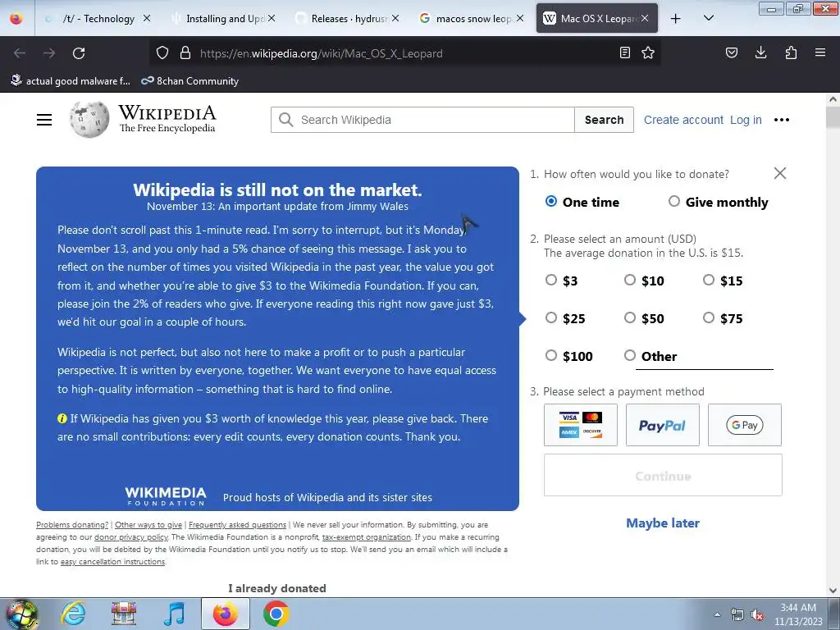The height and width of the screenshot is (630, 840).
Task: Open the Extensions puzzle icon
Action: click(791, 52)
